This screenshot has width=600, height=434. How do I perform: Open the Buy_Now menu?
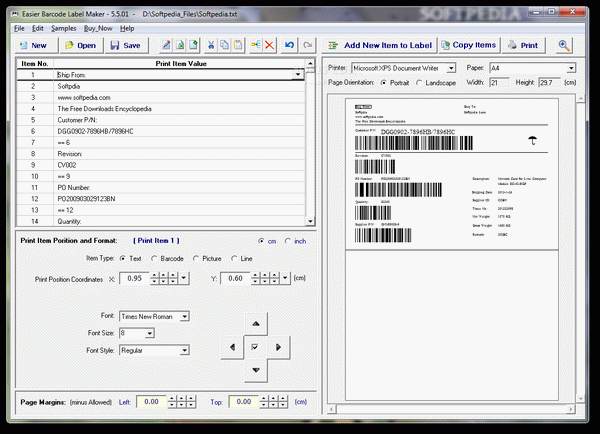(x=98, y=28)
